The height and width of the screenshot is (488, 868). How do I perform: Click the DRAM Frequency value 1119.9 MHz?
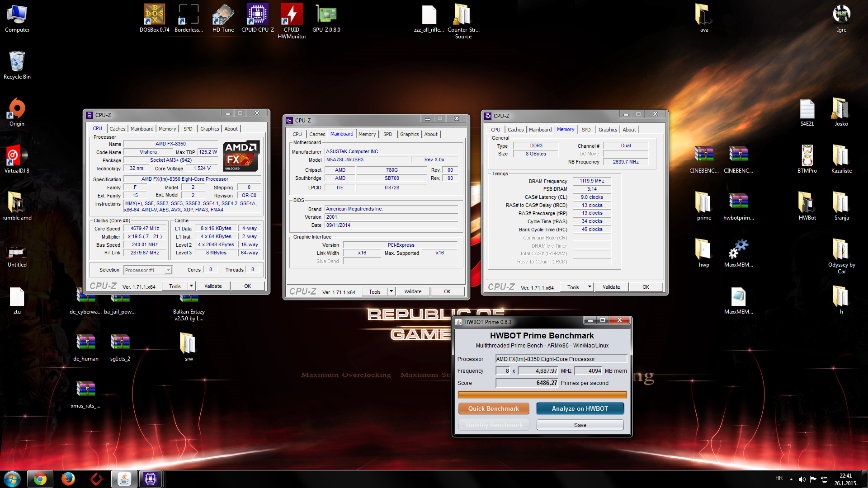592,181
